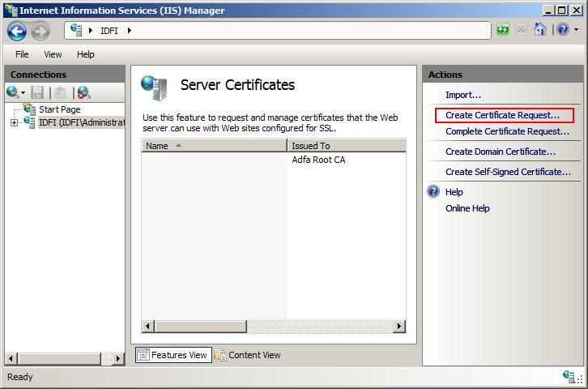
Task: Click the IDFI server tree icon
Action: tap(29, 122)
